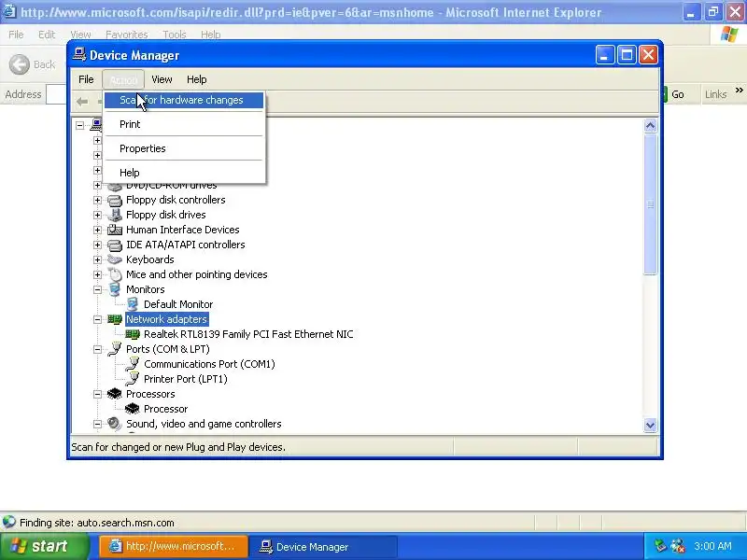
Task: Click the network connection tray icon
Action: tap(660, 546)
